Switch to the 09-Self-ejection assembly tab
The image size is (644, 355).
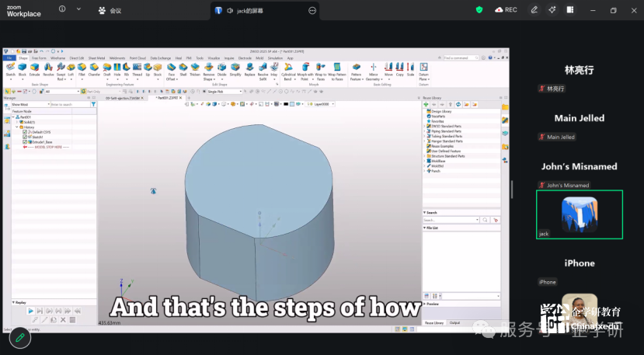pos(124,98)
